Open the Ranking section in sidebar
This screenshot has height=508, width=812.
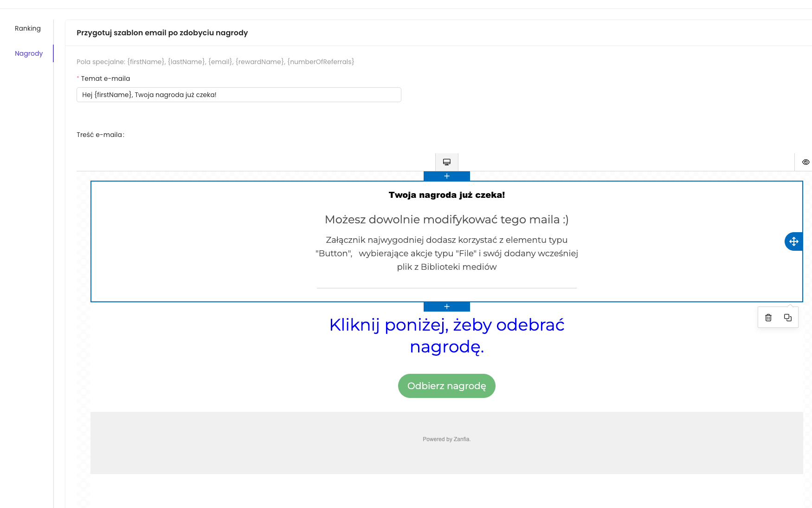(28, 28)
